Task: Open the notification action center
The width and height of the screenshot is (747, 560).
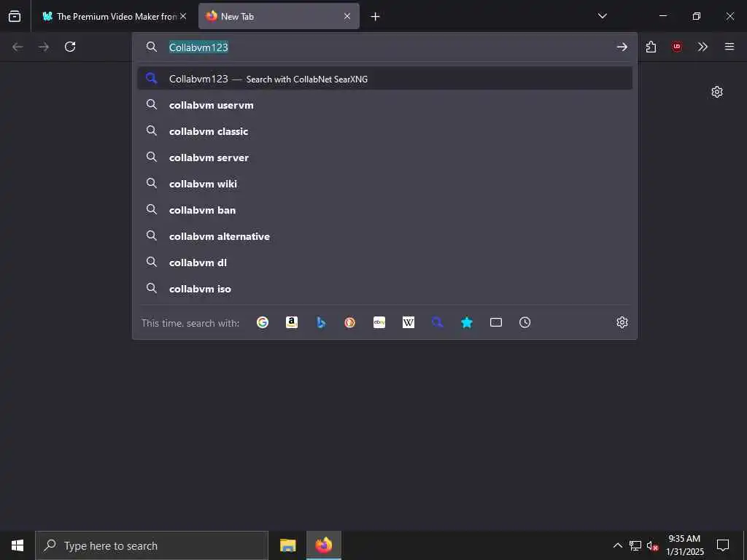Action: [723, 545]
